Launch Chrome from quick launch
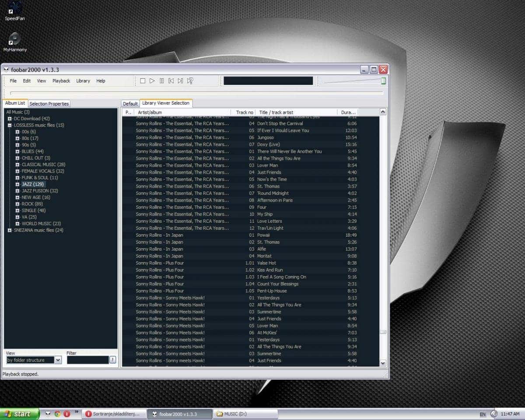Image resolution: width=525 pixels, height=420 pixels. click(x=57, y=413)
